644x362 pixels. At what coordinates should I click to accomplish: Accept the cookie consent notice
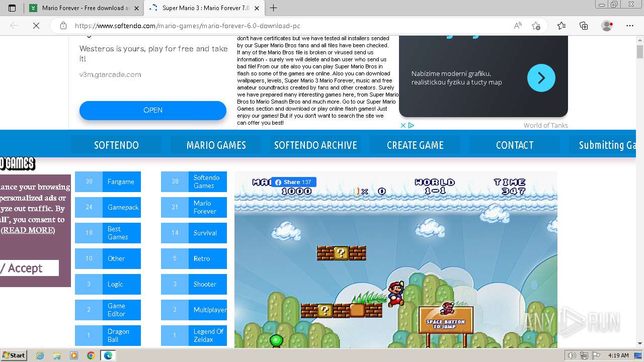[x=29, y=268]
